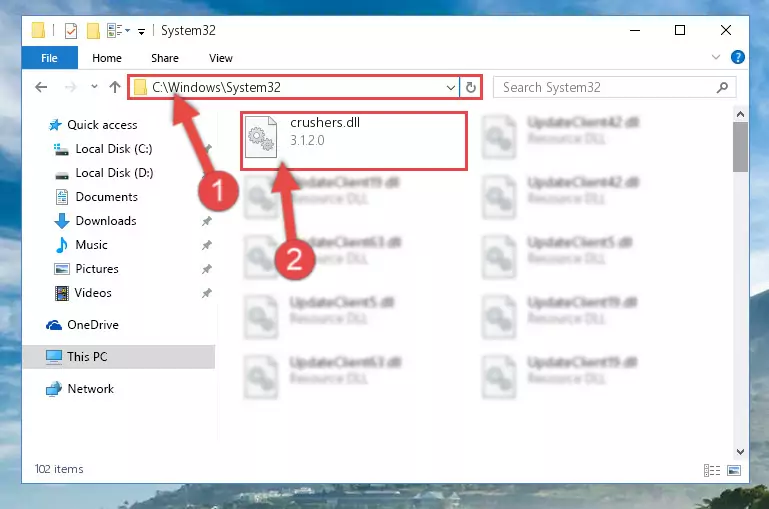Select OneDrive in navigation pane
The image size is (769, 509).
point(93,325)
